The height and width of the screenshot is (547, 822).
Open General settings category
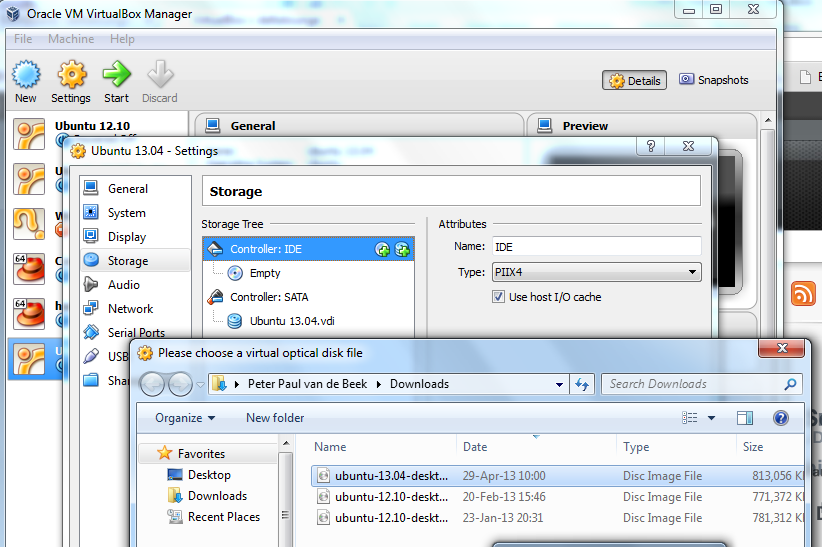click(135, 189)
